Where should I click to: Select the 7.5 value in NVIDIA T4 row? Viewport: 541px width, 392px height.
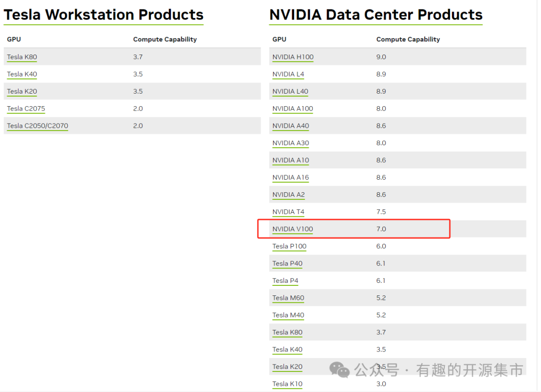(381, 212)
